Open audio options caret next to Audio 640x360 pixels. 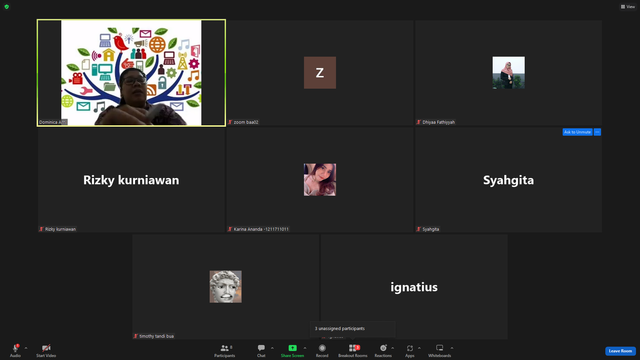(26, 348)
